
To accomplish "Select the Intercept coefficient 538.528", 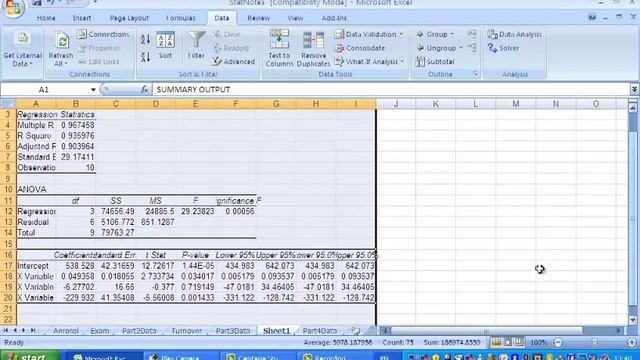I will [76, 266].
